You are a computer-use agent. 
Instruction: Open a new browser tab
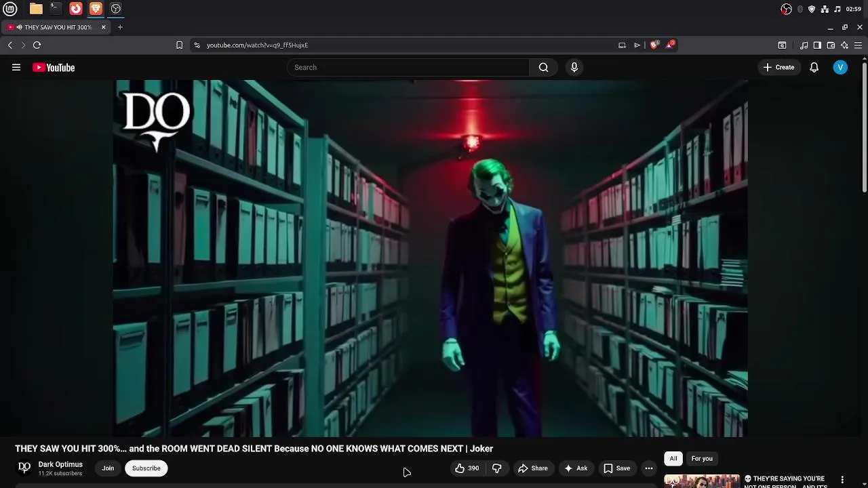pos(120,27)
